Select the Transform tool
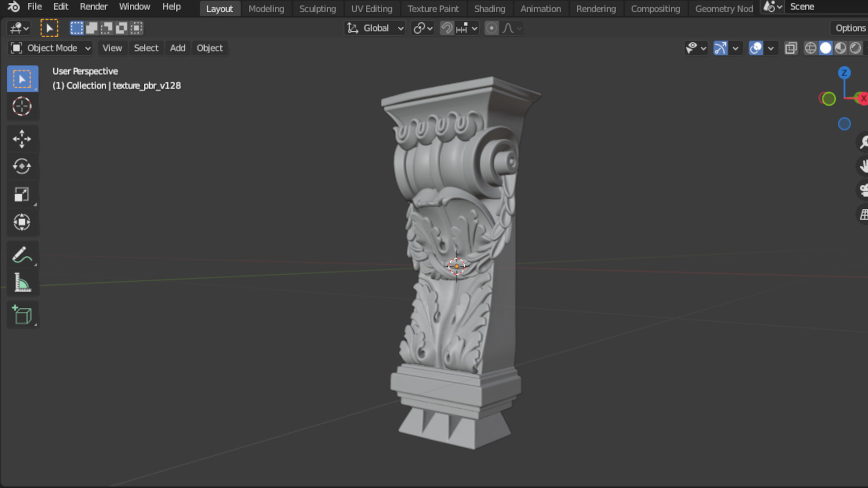 (22, 222)
